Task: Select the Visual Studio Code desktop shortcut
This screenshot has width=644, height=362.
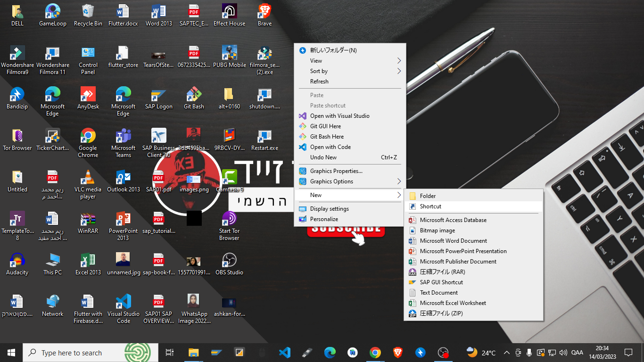Action: tap(123, 309)
